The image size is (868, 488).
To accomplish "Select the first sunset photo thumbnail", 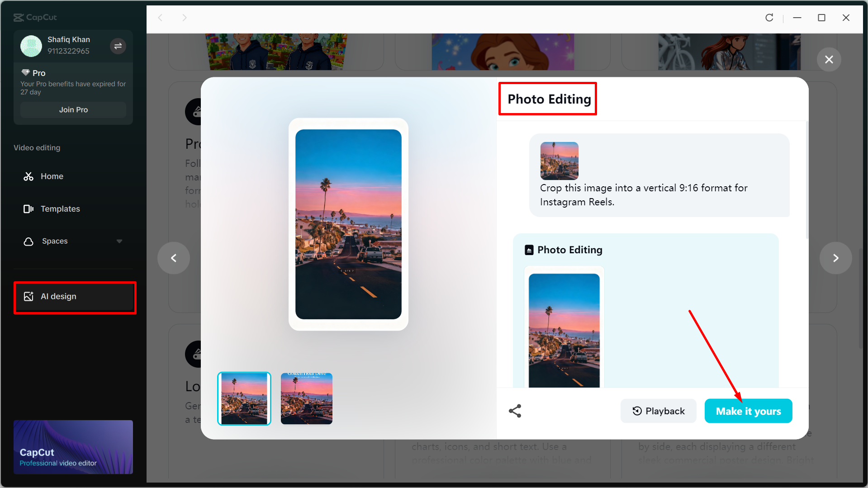I will coord(244,398).
